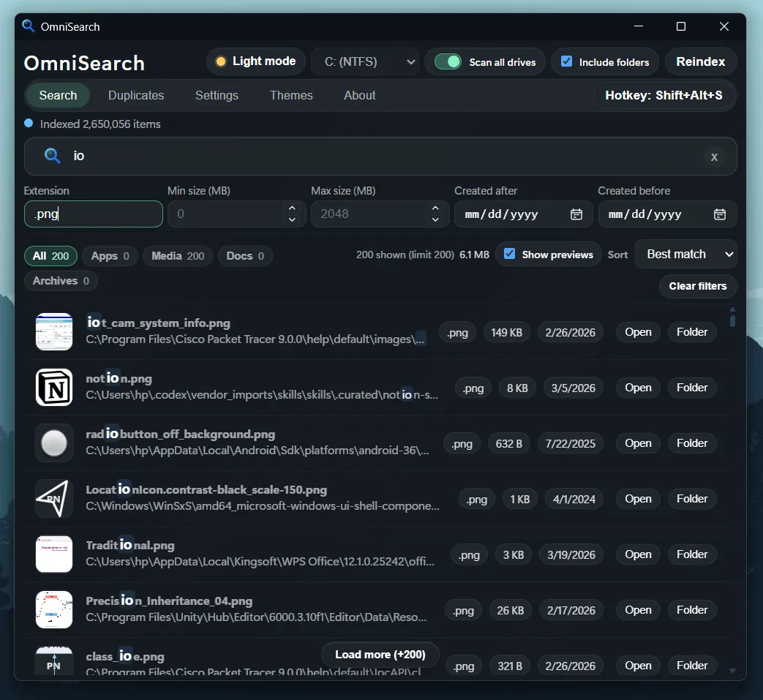Click LocationIcon contrast-black thumbnail
The width and height of the screenshot is (763, 700).
coord(54,499)
